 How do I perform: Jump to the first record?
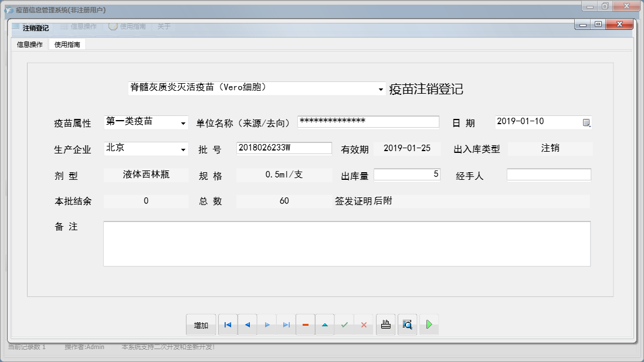(228, 324)
